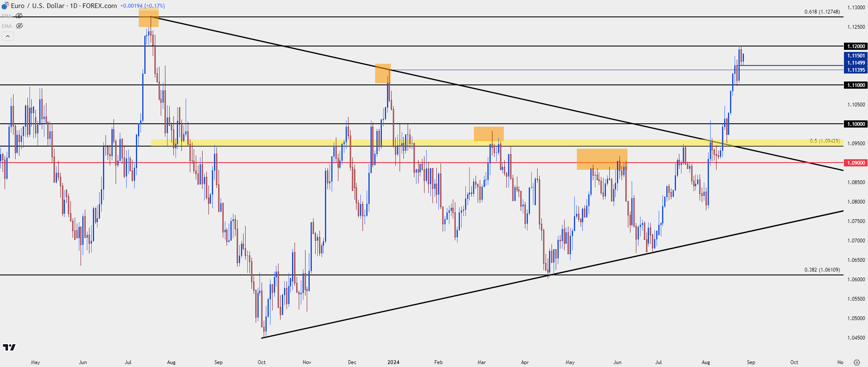Click the FOREX.com data source label
Viewport: 868px width, 367px height.
[x=99, y=6]
